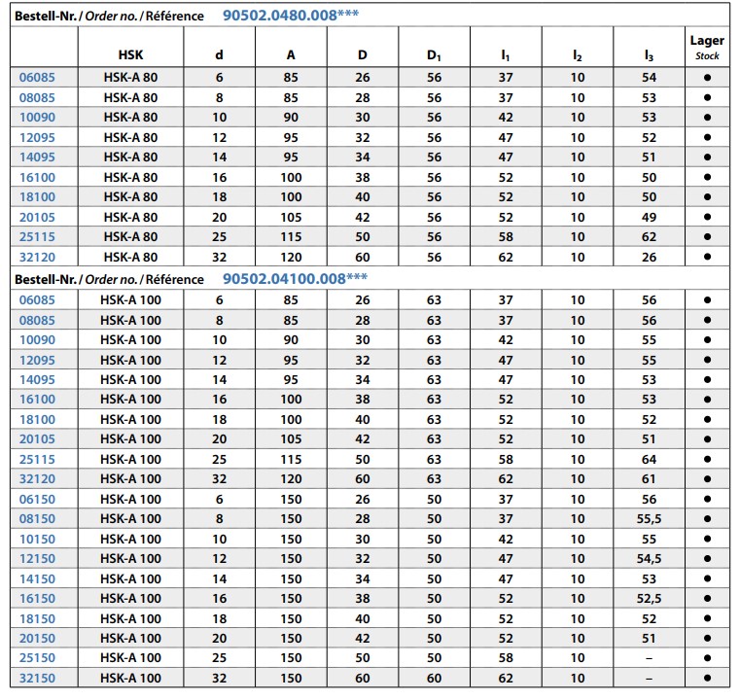Select the 55,5 value in row 08150
740x700 pixels.
coord(649,519)
